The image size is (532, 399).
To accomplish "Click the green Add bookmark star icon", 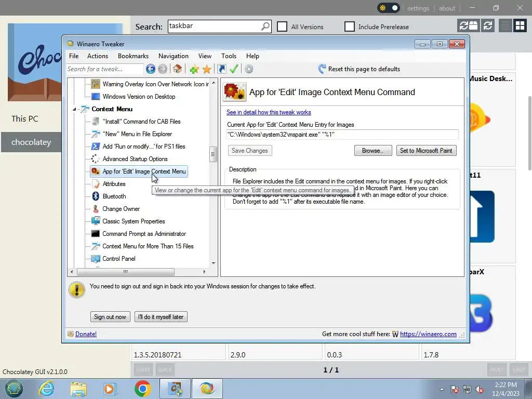I will (194, 69).
